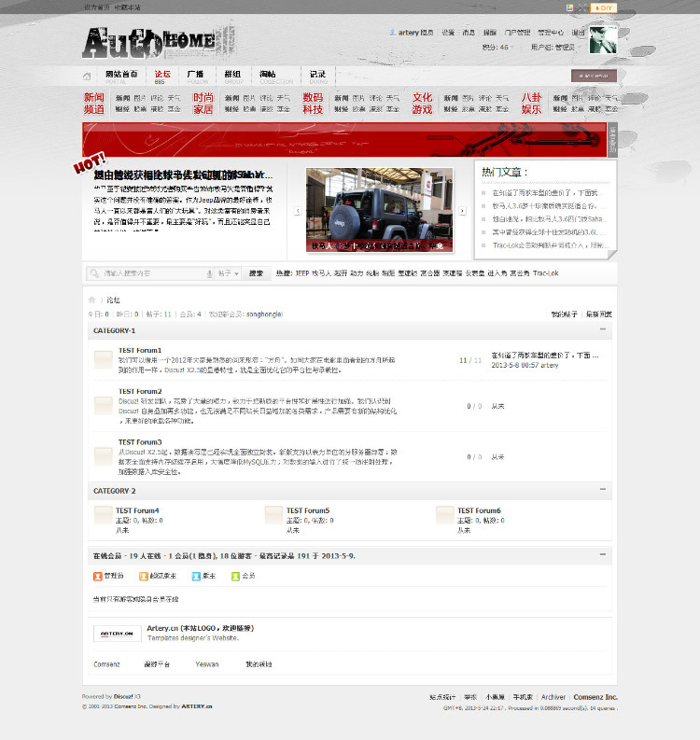Open the TEST Forum2 title link
This screenshot has width=700, height=740.
140,391
